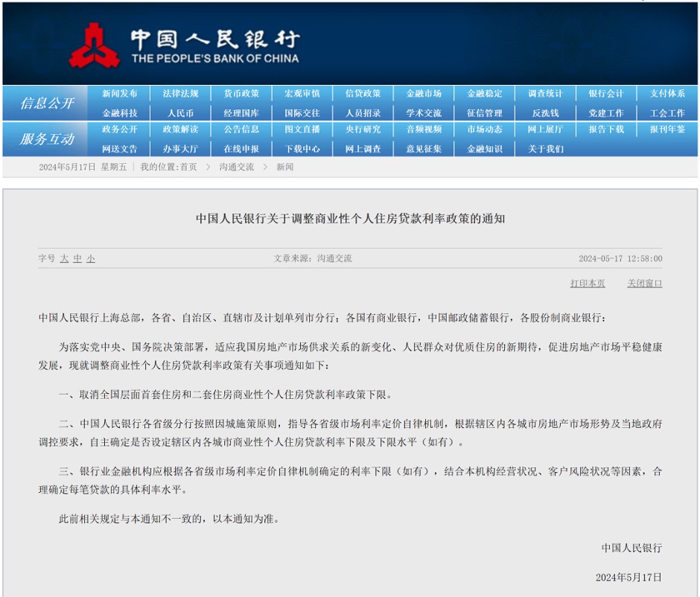Open the 网上调查 navigation entry
This screenshot has height=597, width=700.
coord(363,147)
